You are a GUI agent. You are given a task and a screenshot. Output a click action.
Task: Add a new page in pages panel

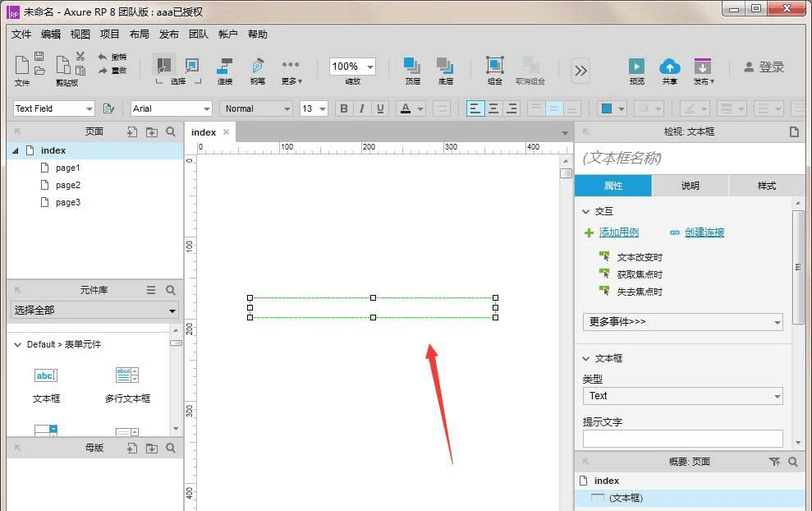pos(132,132)
